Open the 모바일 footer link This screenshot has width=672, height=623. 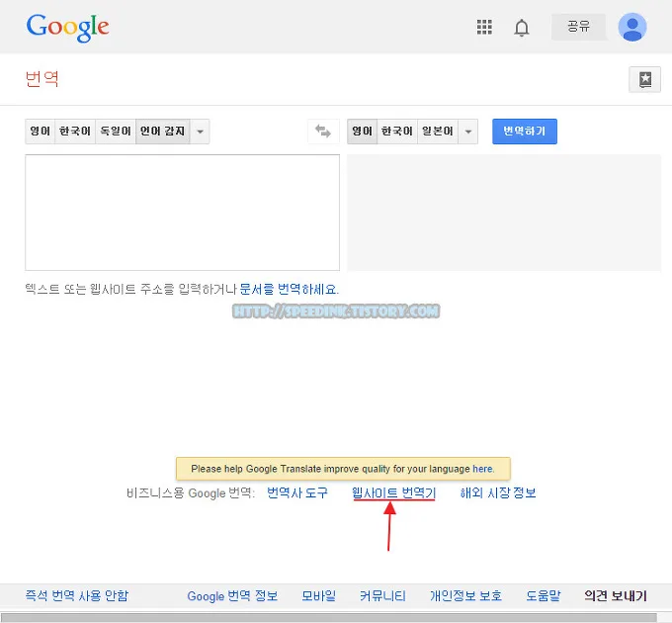click(x=318, y=595)
